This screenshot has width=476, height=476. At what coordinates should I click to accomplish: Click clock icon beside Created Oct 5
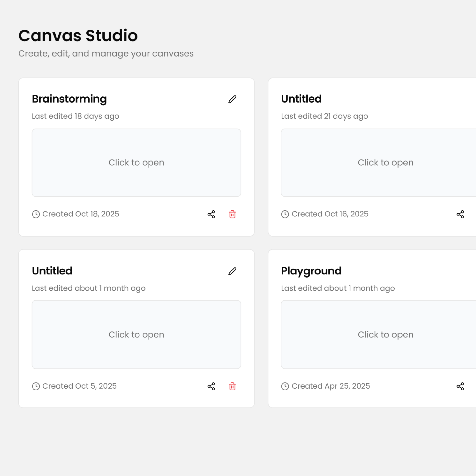click(x=36, y=386)
